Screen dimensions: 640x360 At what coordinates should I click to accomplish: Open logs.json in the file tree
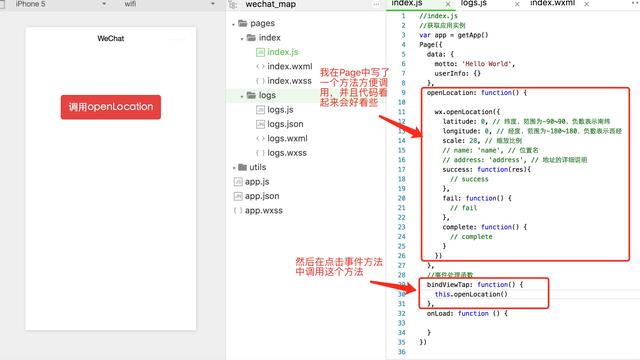click(x=285, y=124)
